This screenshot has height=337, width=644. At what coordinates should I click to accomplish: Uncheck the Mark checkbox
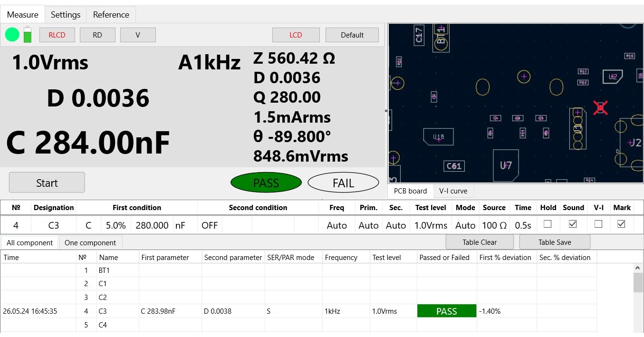[x=621, y=224]
